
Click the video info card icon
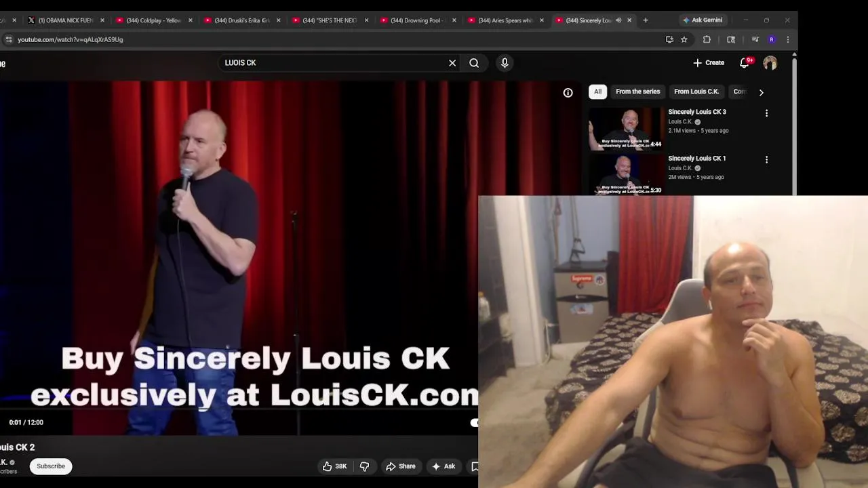tap(568, 93)
